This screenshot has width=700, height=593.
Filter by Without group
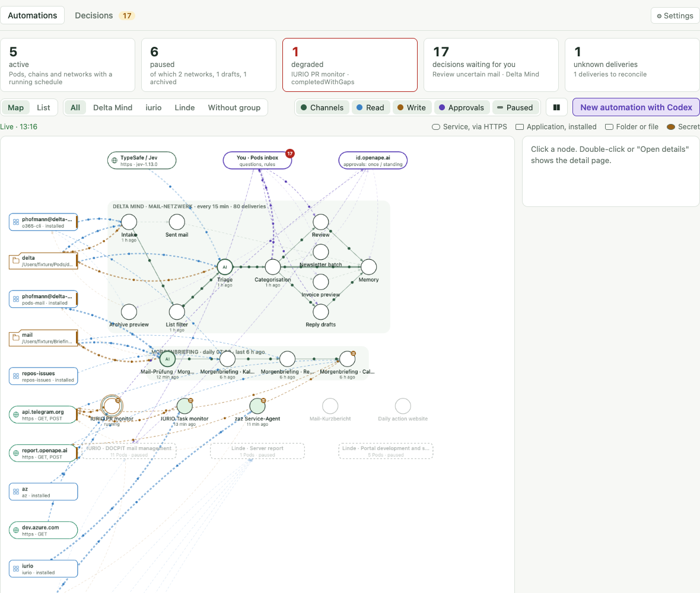(x=234, y=107)
